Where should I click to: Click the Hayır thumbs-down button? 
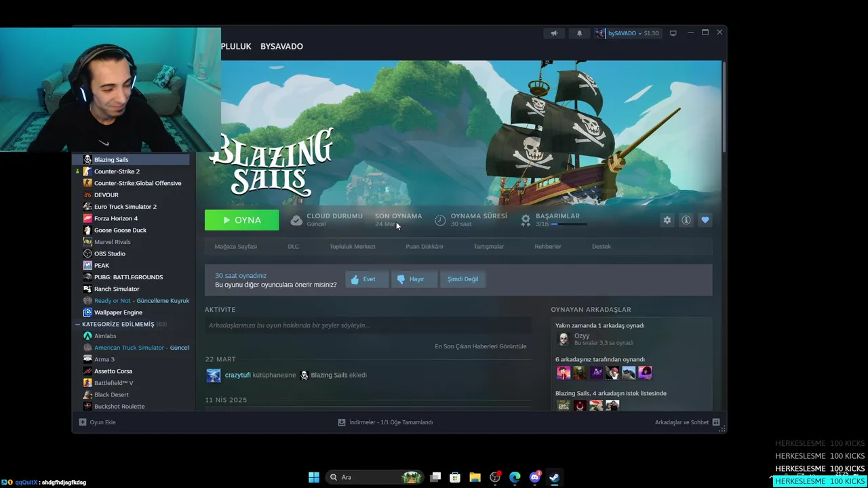pos(414,279)
